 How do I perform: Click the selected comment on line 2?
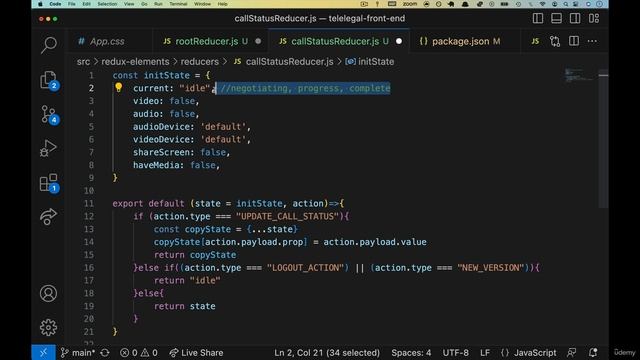pyautogui.click(x=305, y=88)
